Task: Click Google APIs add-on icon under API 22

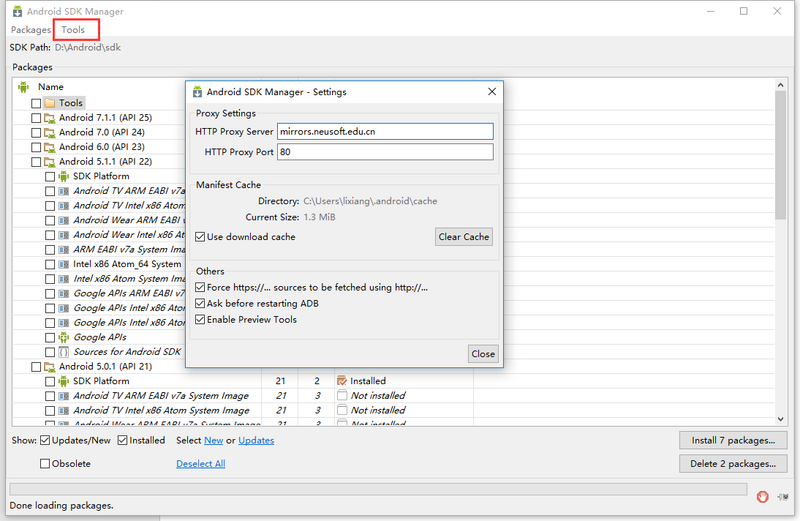Action: [x=63, y=337]
